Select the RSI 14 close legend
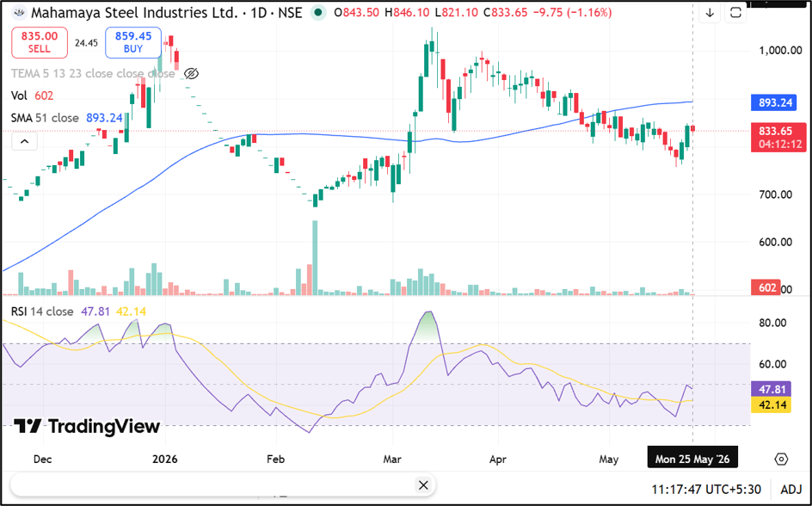This screenshot has width=812, height=506. [x=42, y=312]
